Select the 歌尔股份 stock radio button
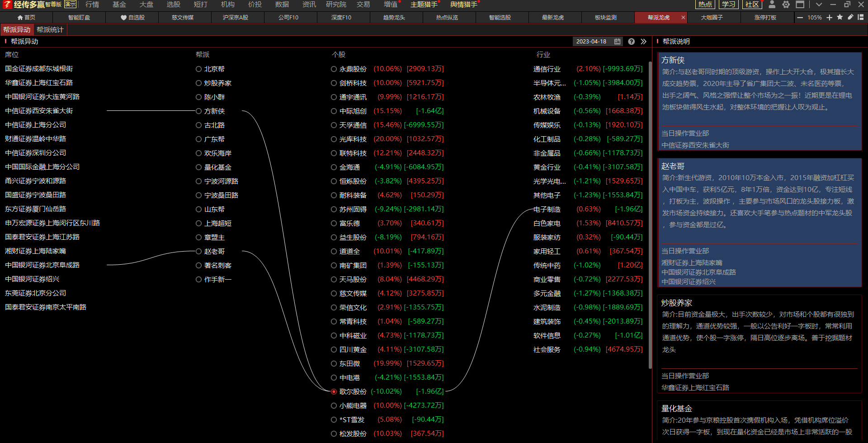Screen dimensions: 868x443 click(334, 391)
